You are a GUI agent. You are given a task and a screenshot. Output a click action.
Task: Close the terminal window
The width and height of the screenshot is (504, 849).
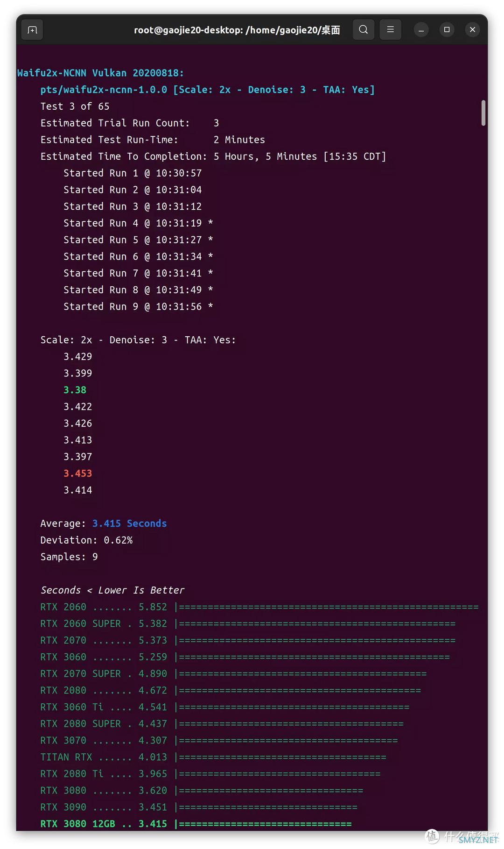pos(472,30)
